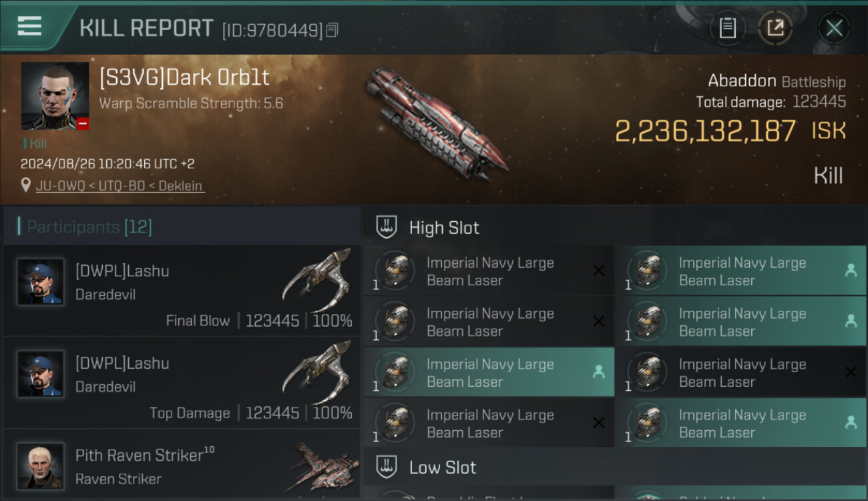Select Lashu's Final Blow participant entry

coord(182,290)
